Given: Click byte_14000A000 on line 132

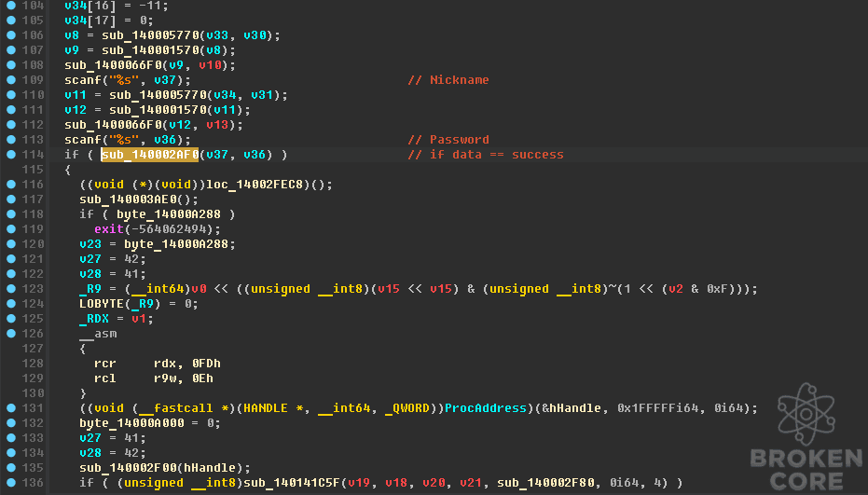Looking at the screenshot, I should tap(131, 423).
